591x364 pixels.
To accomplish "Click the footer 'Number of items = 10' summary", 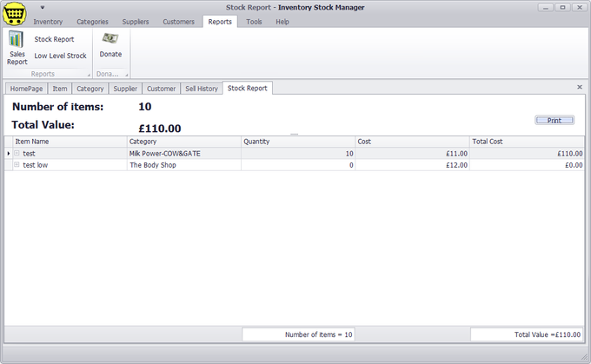I will [298, 334].
